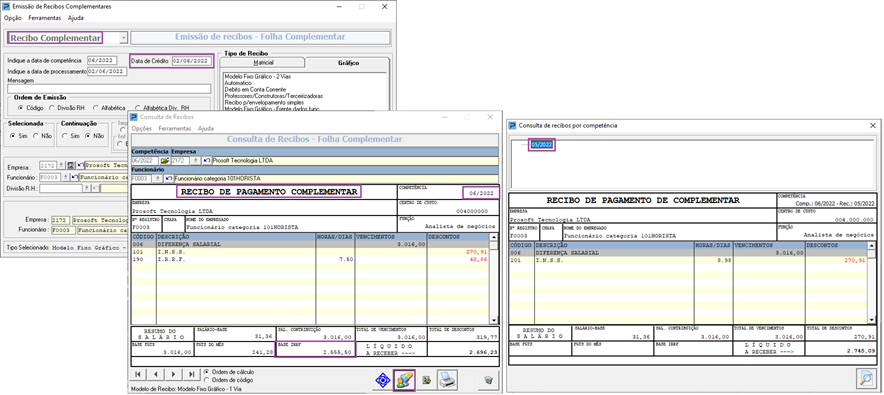884x395 pixels.
Task: Click undo arrow beside Funcionário F0003 in Consulta
Action: click(x=169, y=178)
